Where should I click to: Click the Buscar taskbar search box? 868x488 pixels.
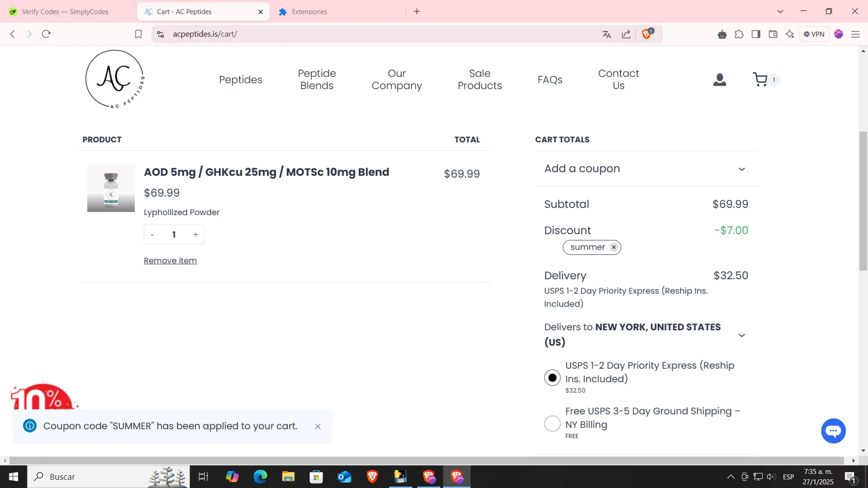pyautogui.click(x=108, y=476)
